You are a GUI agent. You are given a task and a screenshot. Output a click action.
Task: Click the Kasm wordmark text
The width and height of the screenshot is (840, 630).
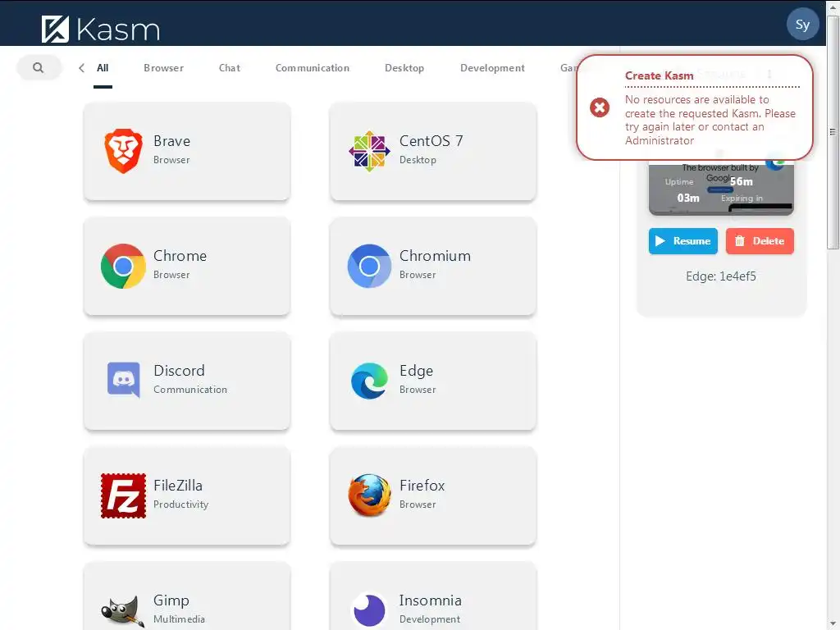(x=118, y=30)
